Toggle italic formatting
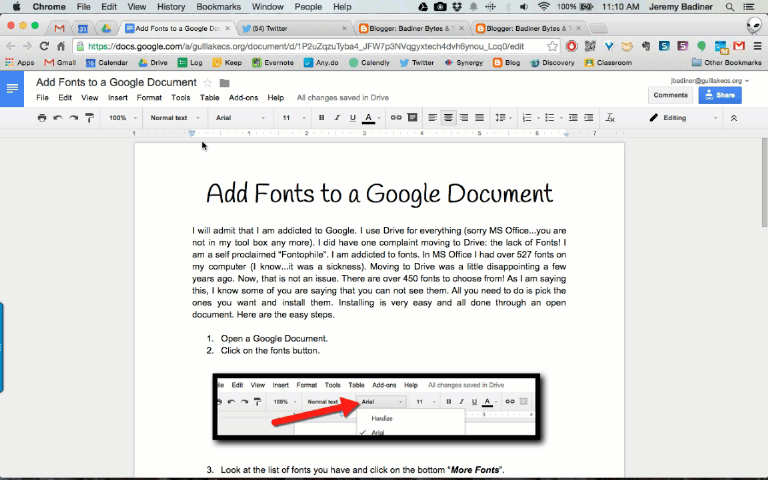The image size is (768, 480). (337, 118)
